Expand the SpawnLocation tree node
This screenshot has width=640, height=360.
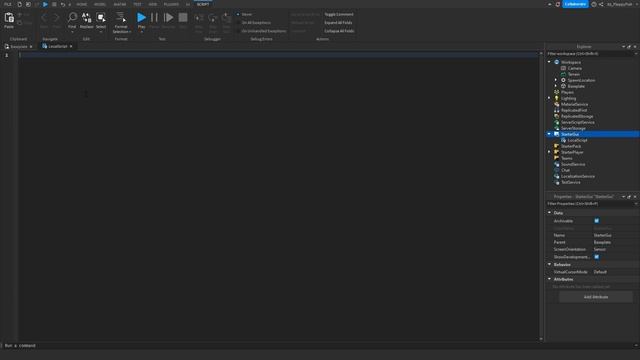coord(556,80)
